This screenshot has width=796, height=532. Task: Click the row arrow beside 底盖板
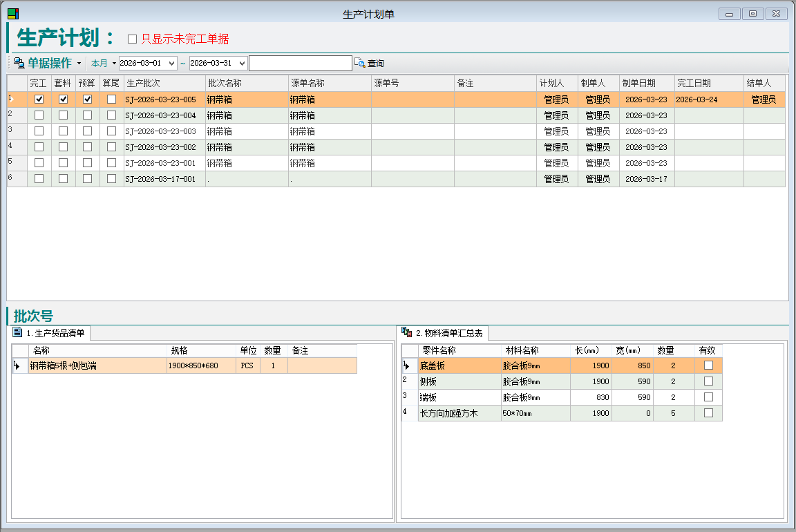point(406,365)
